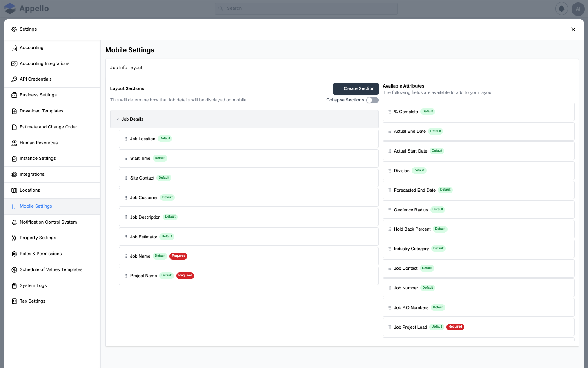Click the Tax Settings receipt icon
The height and width of the screenshot is (368, 588).
14,301
